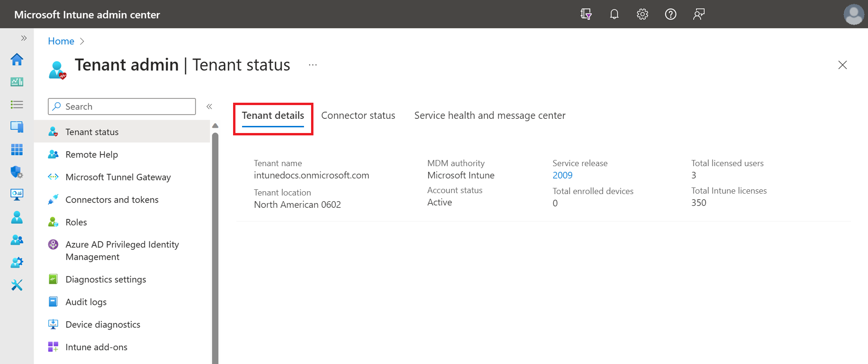Open the more options ellipsis beside title
868x364 pixels.
click(313, 65)
